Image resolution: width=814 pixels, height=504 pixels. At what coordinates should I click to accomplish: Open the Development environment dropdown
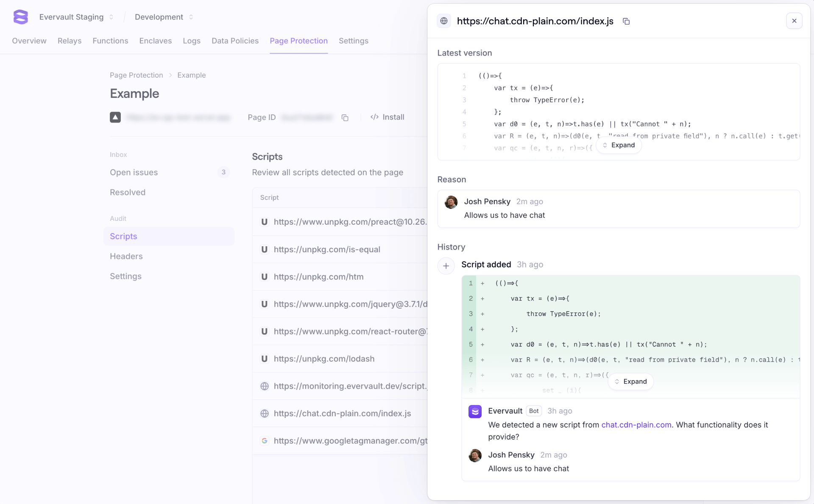pos(164,17)
